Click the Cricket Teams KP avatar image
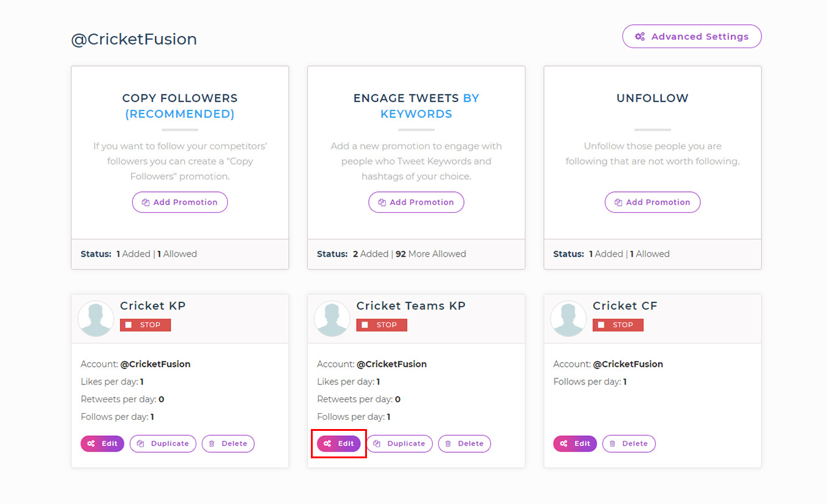Screen dimensions: 826x504 (332, 319)
